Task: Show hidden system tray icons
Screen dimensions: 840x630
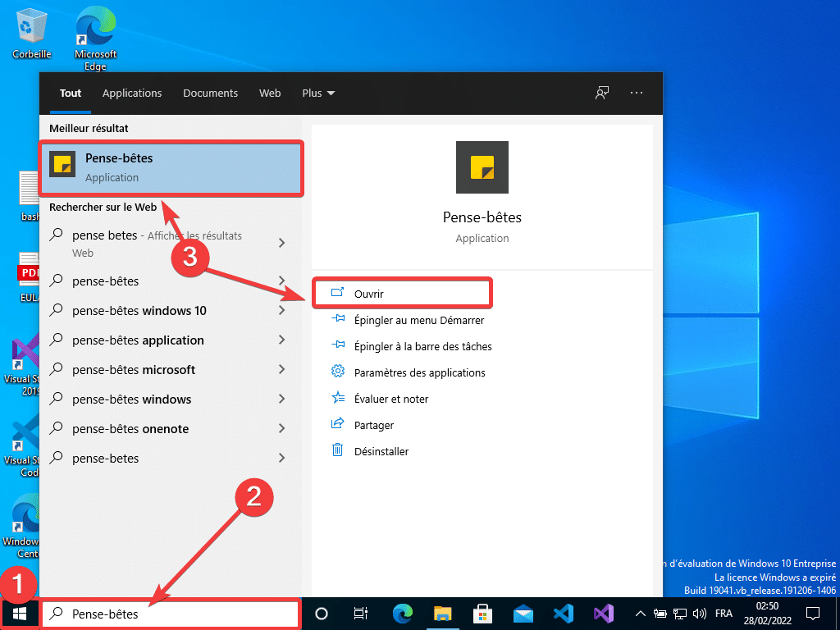Action: (640, 614)
